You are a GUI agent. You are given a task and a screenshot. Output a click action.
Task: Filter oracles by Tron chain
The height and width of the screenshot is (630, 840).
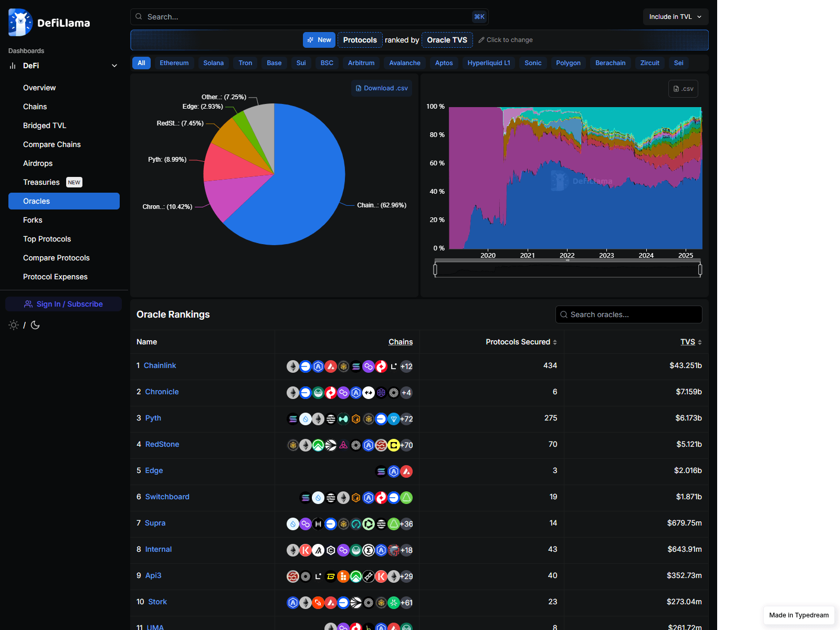tap(245, 63)
